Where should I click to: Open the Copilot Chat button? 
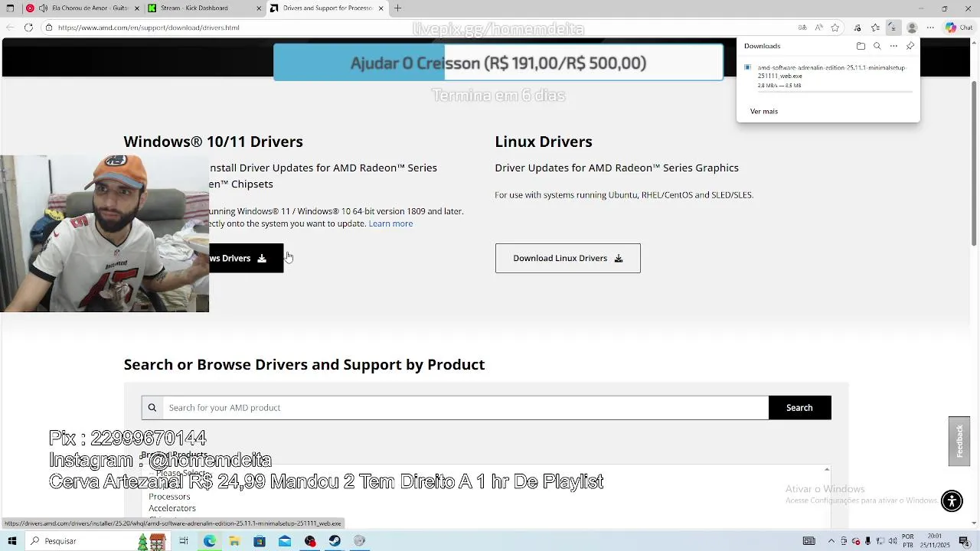click(959, 28)
